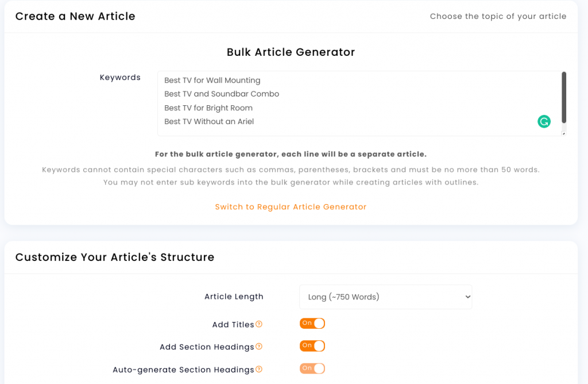Viewport: 588px width, 384px height.
Task: Place cursor on 'Best TV for Wall Mounting' line
Action: [x=212, y=80]
